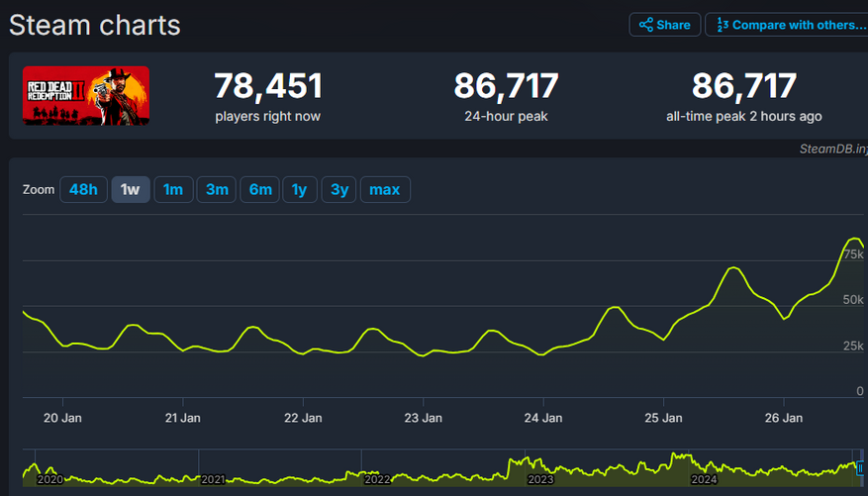Click the 26 Jan axis label
The image size is (868, 496).
coord(783,418)
